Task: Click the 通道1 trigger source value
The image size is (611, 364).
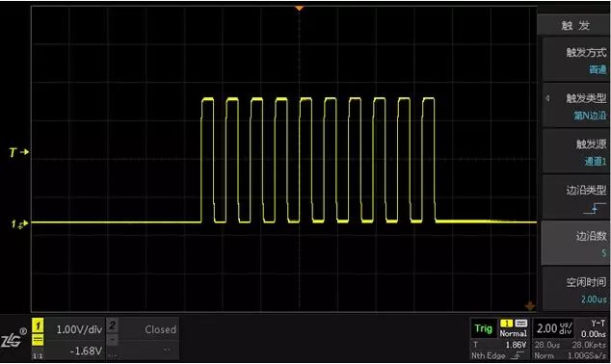Action: pos(596,161)
